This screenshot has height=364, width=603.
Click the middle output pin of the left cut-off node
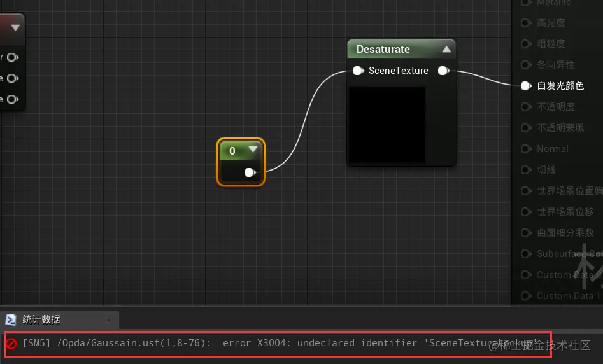(x=12, y=78)
